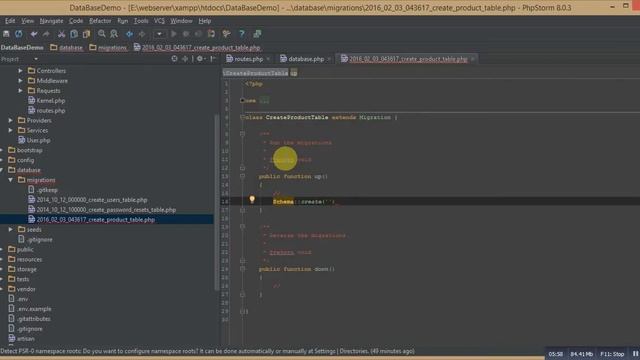Click the Paste clipboard icon
Screen dimensions: 640x360
pos(87,34)
